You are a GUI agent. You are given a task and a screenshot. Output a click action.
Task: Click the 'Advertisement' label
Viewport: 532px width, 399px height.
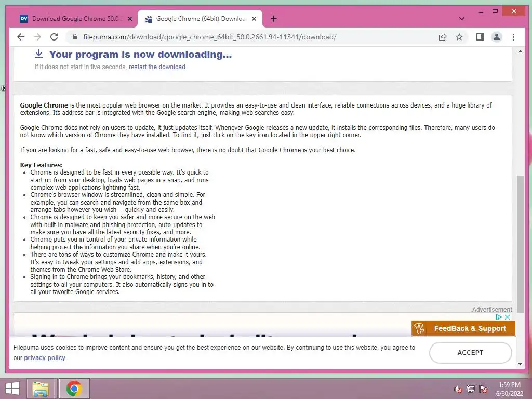[492, 310]
